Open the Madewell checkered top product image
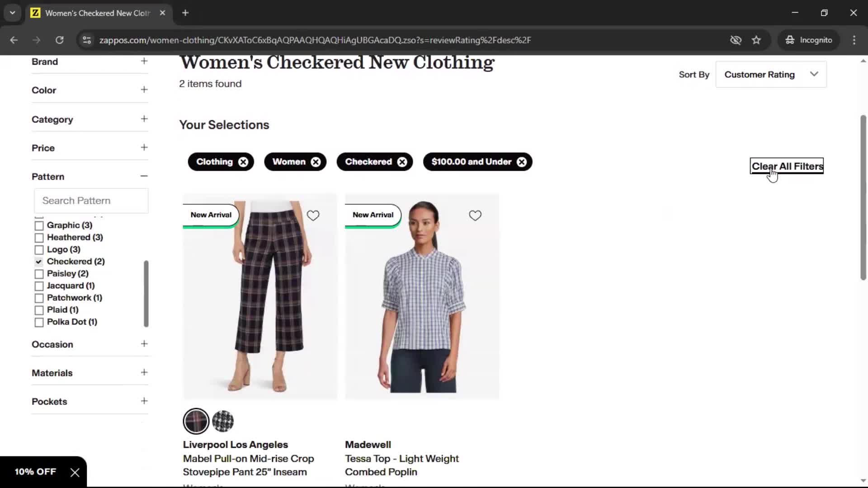 pos(422,297)
